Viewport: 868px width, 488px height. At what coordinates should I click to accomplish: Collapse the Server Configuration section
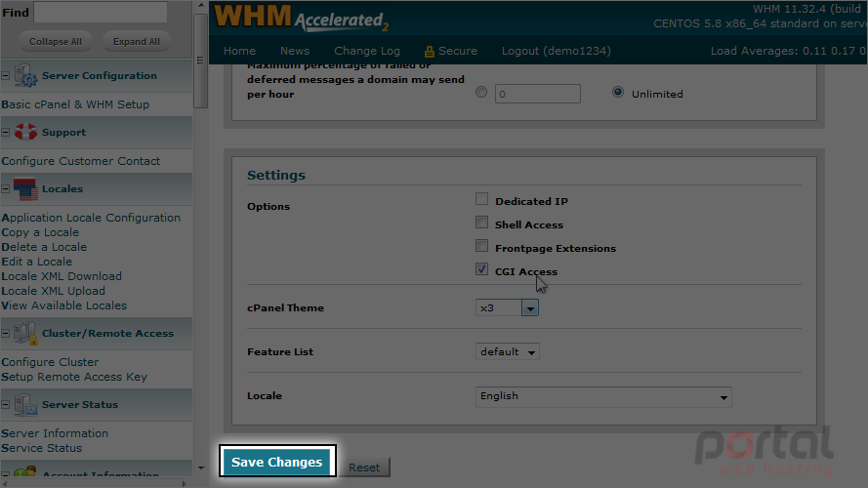point(6,76)
